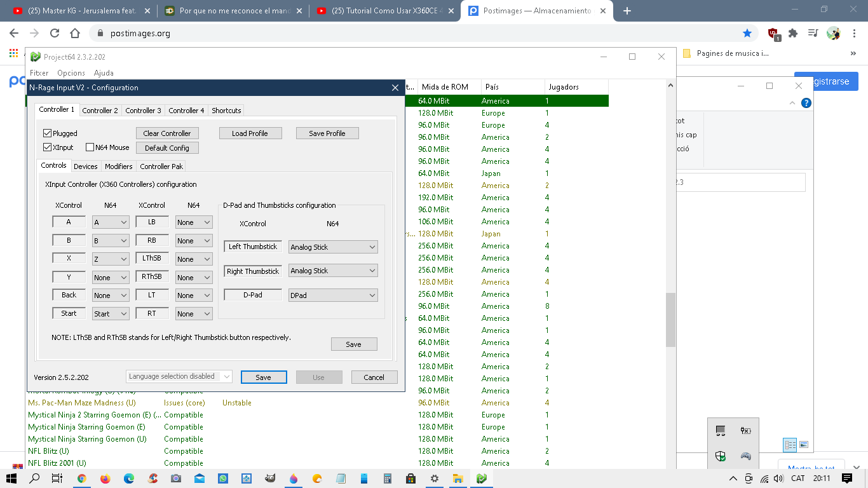Viewport: 868px width, 488px height.
Task: Open the Right Thumbstick mapping dropdown
Action: pyautogui.click(x=333, y=271)
